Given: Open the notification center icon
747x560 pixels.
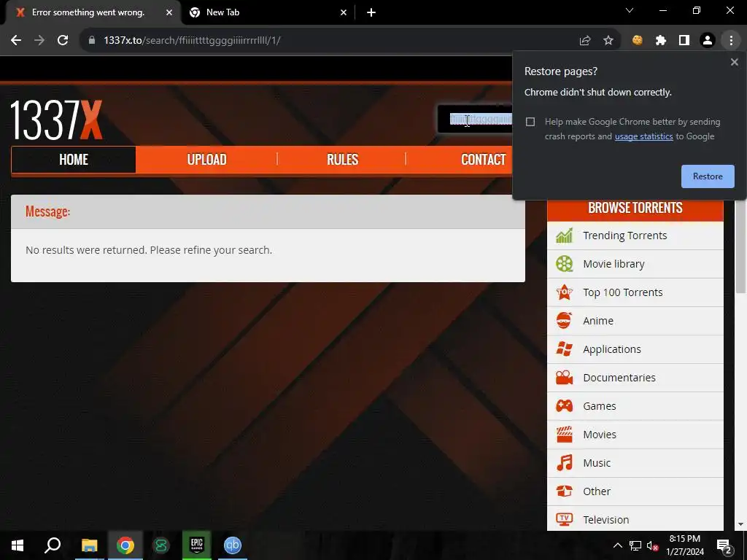Looking at the screenshot, I should [724, 547].
